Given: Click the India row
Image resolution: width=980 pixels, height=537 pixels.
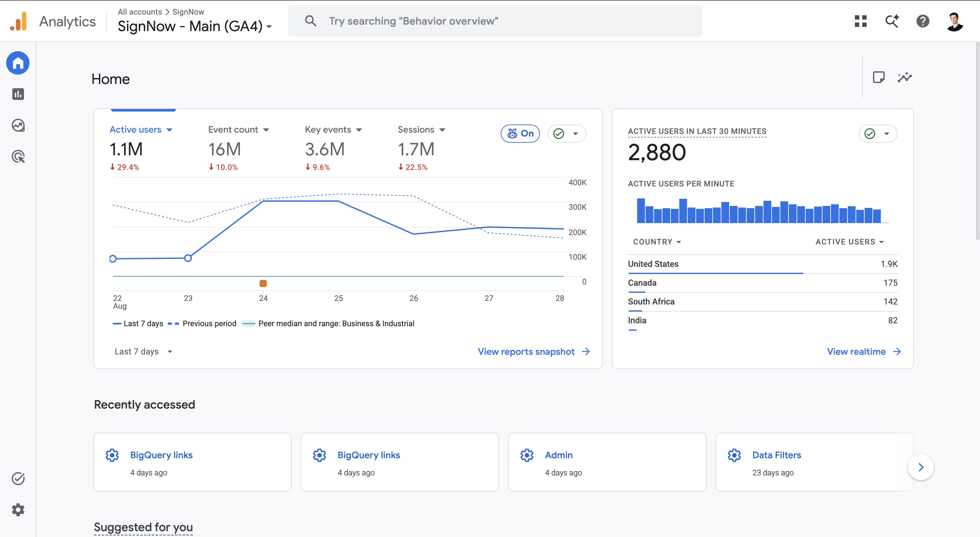Looking at the screenshot, I should coord(763,321).
